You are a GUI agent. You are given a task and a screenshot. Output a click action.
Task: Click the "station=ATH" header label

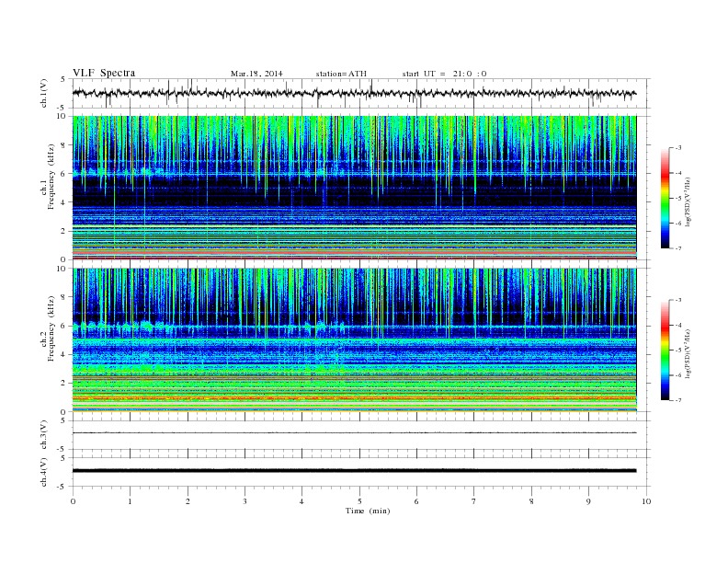click(341, 74)
